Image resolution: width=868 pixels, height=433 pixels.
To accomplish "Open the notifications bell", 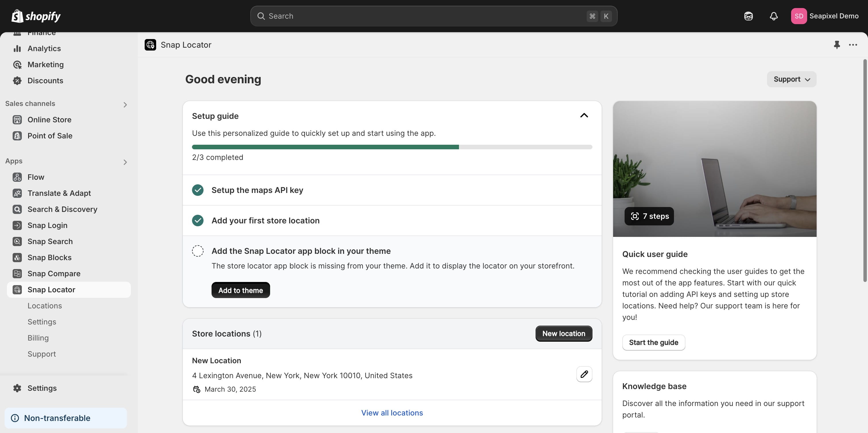I will click(774, 16).
